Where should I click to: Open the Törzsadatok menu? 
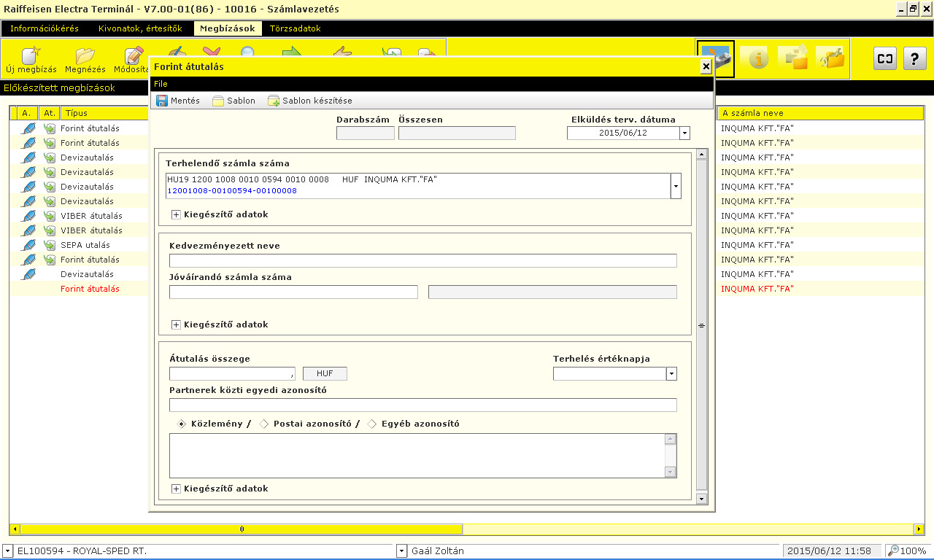(295, 28)
